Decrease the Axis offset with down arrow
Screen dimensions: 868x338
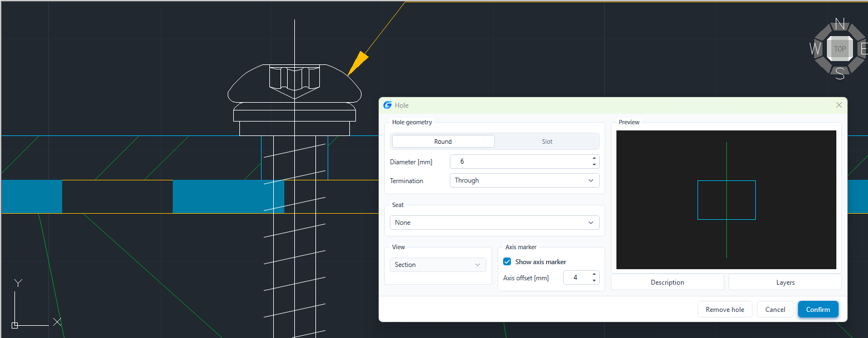point(594,280)
